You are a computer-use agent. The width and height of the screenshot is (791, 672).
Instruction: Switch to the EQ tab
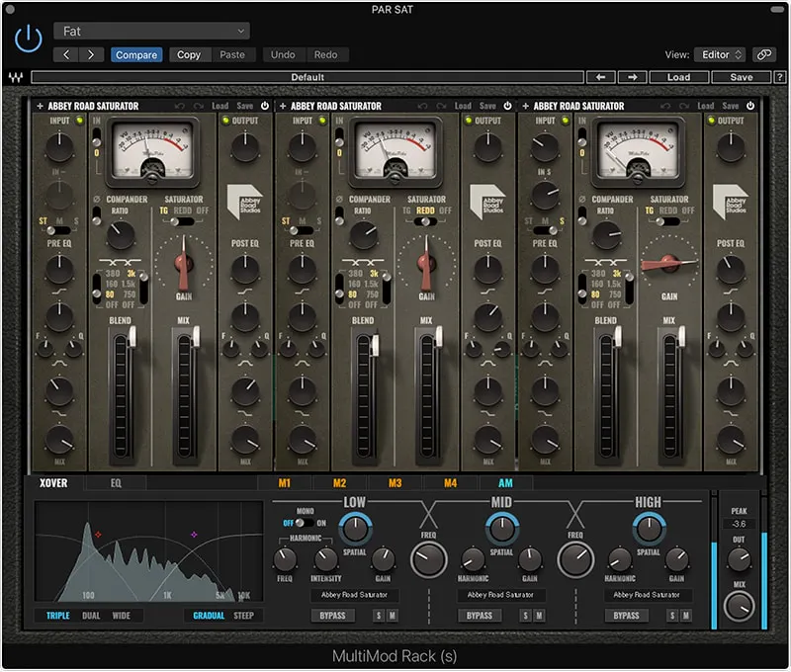tap(116, 483)
